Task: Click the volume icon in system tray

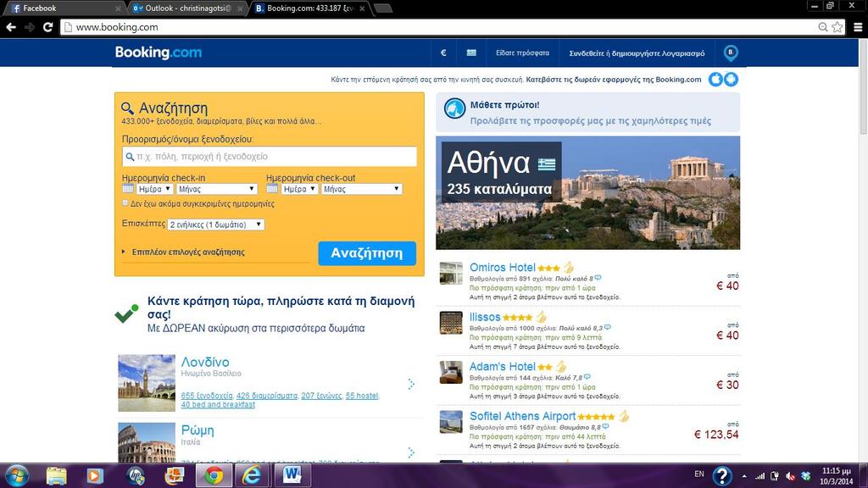Action: (791, 476)
